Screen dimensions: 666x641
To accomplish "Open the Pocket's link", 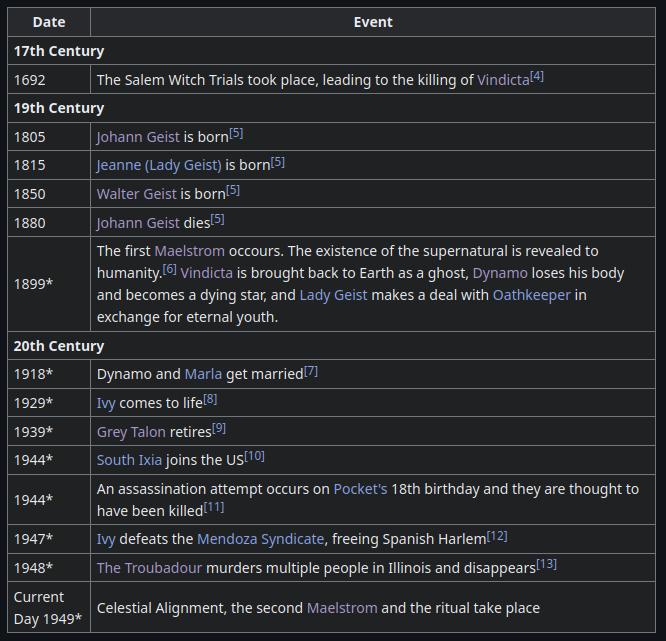I will tap(360, 489).
